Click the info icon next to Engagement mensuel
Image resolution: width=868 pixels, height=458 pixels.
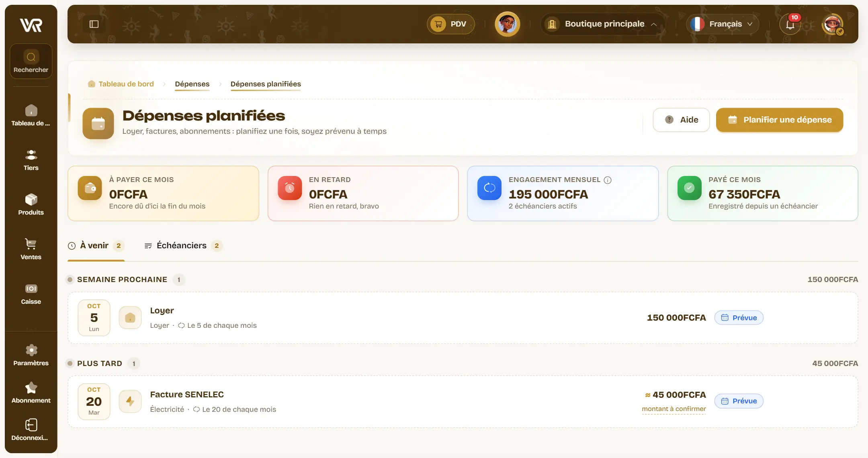(x=608, y=180)
